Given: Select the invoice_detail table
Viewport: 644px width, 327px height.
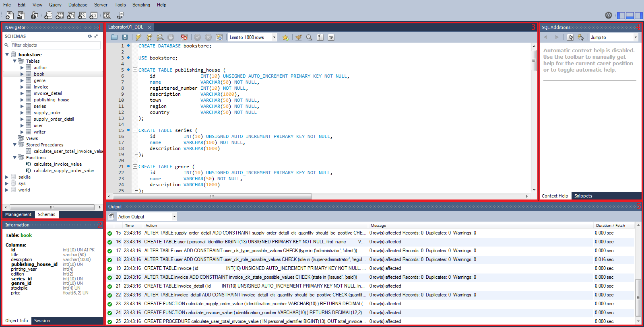Looking at the screenshot, I should click(x=48, y=93).
